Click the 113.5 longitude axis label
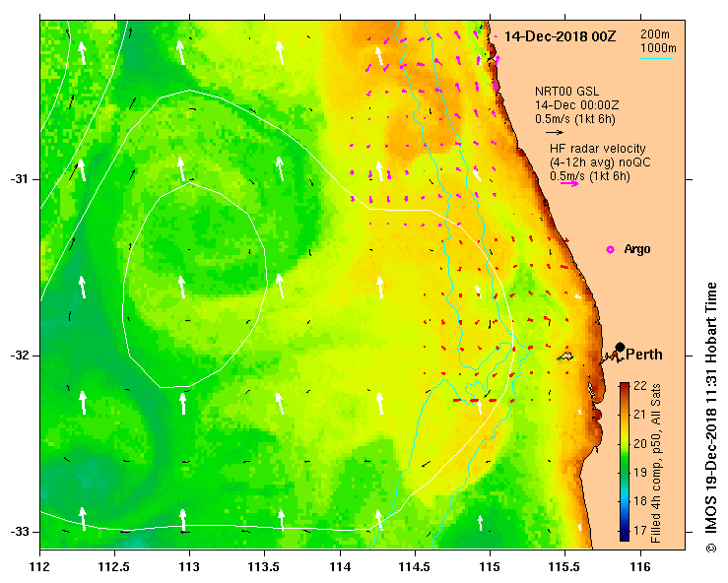Image resolution: width=728 pixels, height=583 pixels. [265, 567]
